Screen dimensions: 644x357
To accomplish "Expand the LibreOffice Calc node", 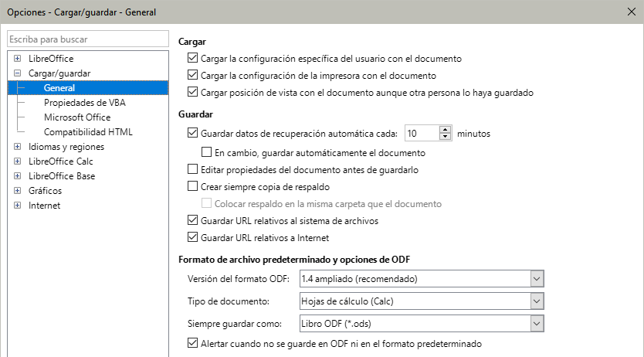I will click(x=17, y=161).
